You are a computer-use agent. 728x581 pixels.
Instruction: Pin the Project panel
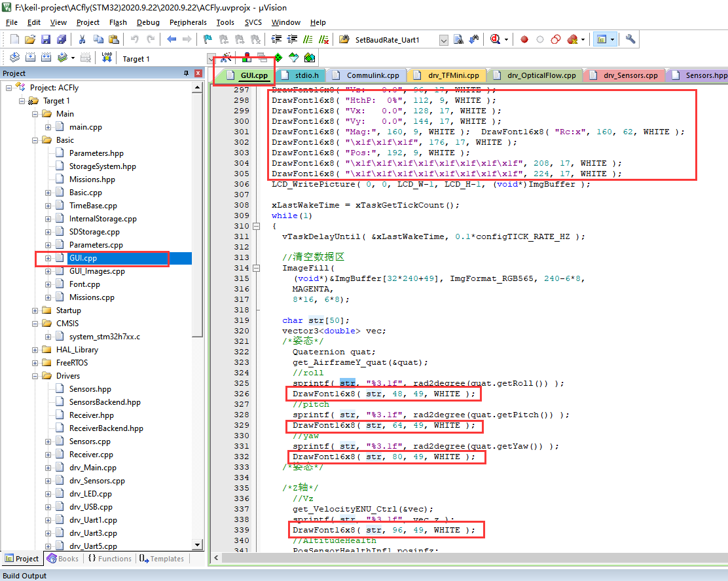186,73
